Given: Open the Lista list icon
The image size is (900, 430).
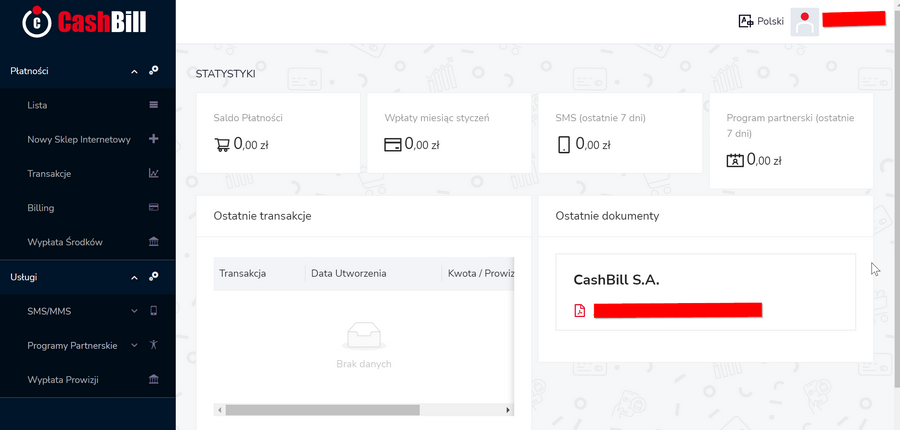Looking at the screenshot, I should pos(153,105).
